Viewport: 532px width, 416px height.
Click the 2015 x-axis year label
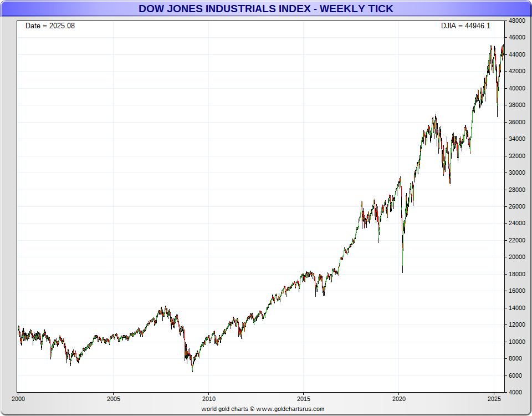[x=304, y=399]
